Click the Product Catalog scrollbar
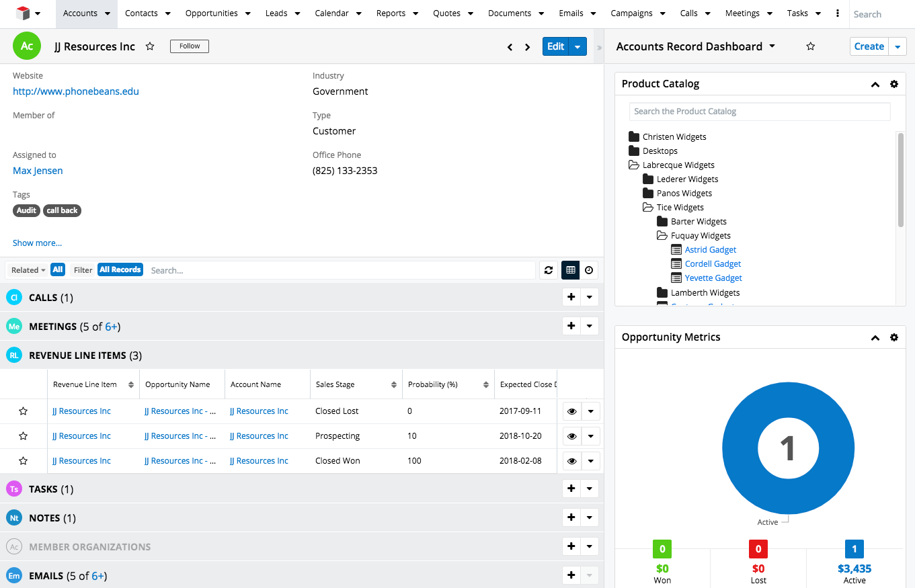The height and width of the screenshot is (588, 915). pos(900,179)
